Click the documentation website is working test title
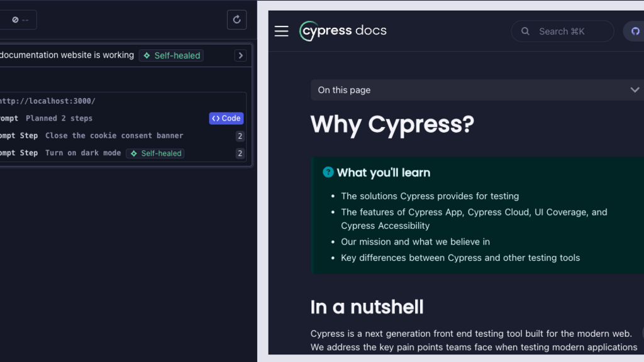Screen dimensions: 644x362 coord(66,55)
